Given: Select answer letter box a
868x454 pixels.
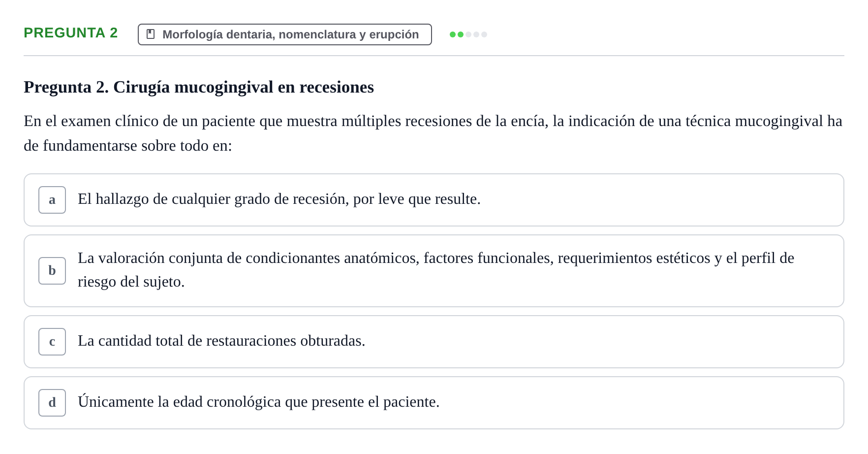Looking at the screenshot, I should (52, 200).
